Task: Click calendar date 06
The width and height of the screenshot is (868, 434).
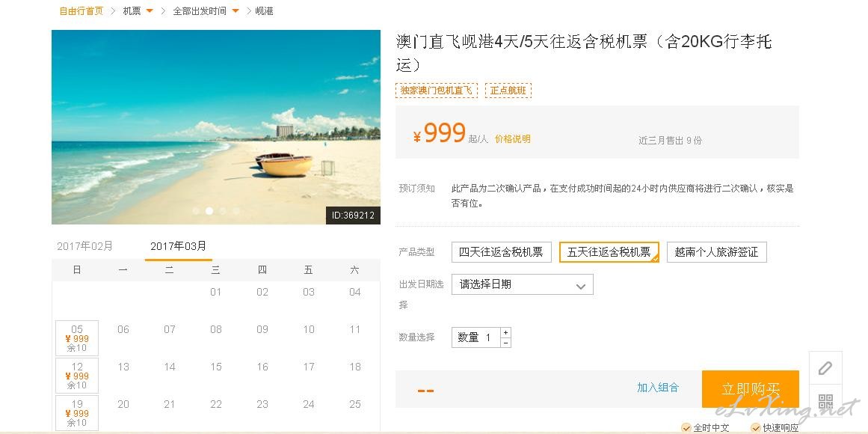Action: click(123, 329)
